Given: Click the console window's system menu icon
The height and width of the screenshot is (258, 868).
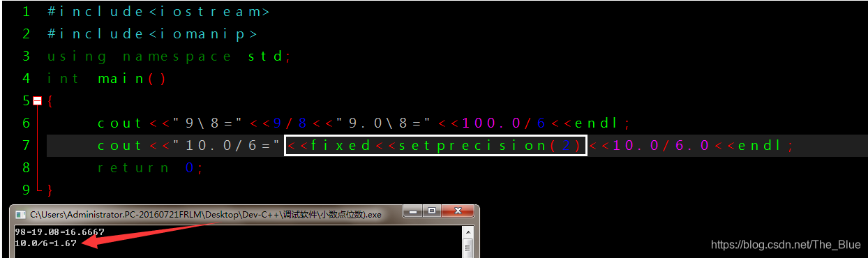Looking at the screenshot, I should pyautogui.click(x=20, y=214).
